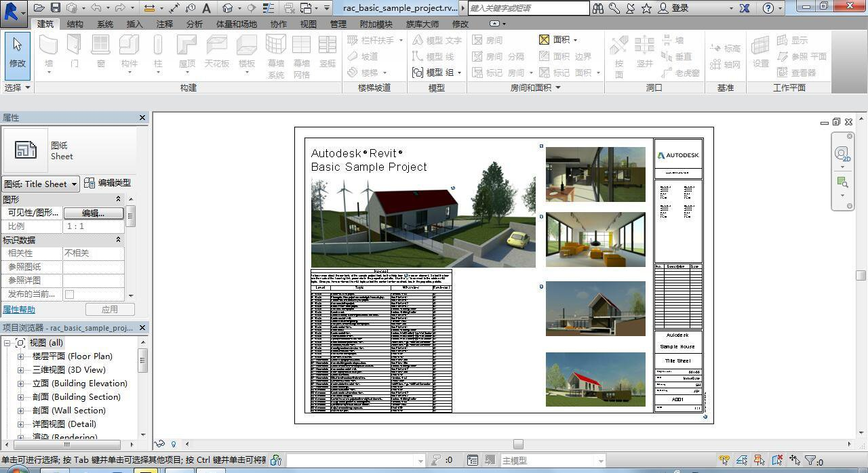Open the 体量和场地 ribbon tab
Screen dimensions: 868x473
tap(237, 24)
